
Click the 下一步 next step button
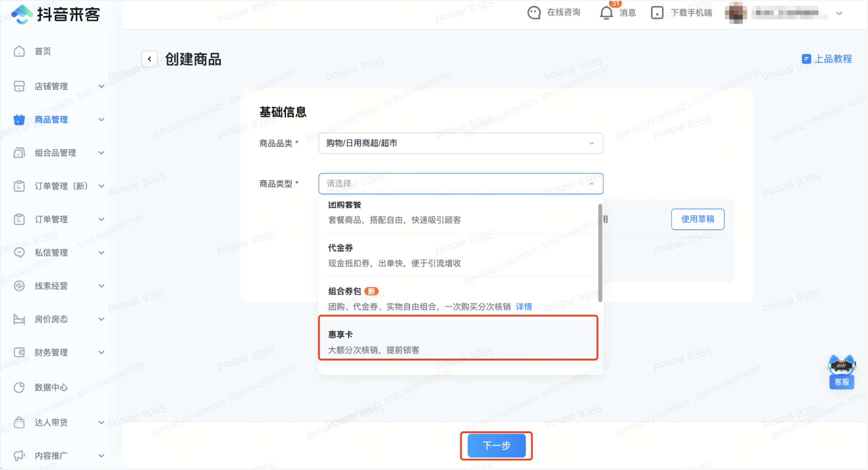(x=496, y=445)
